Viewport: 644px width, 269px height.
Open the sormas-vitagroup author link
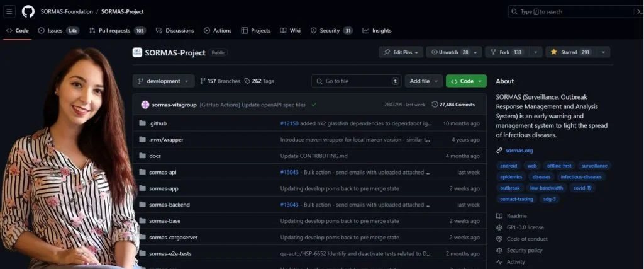point(174,105)
